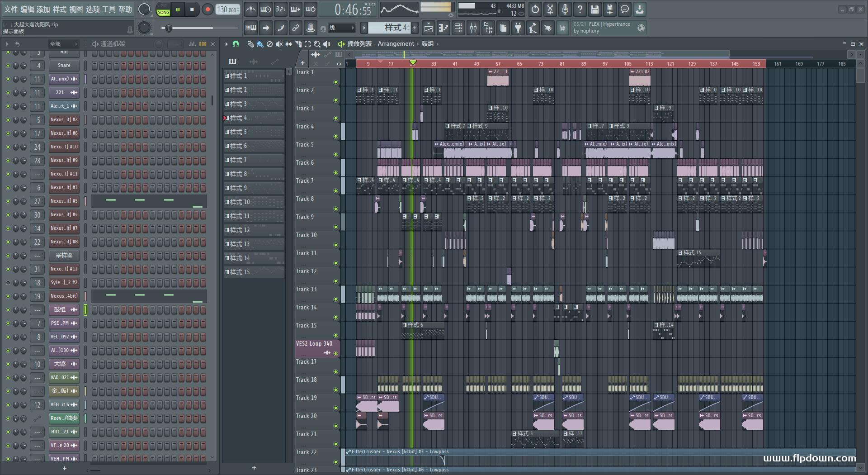868x475 pixels.
Task: Mute Track 13 in the playlist
Action: tap(335, 299)
